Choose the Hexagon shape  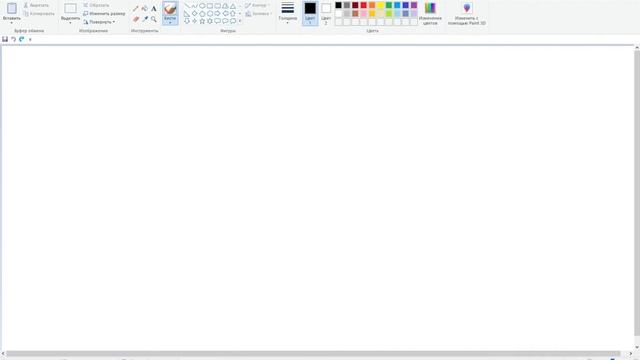pos(210,13)
